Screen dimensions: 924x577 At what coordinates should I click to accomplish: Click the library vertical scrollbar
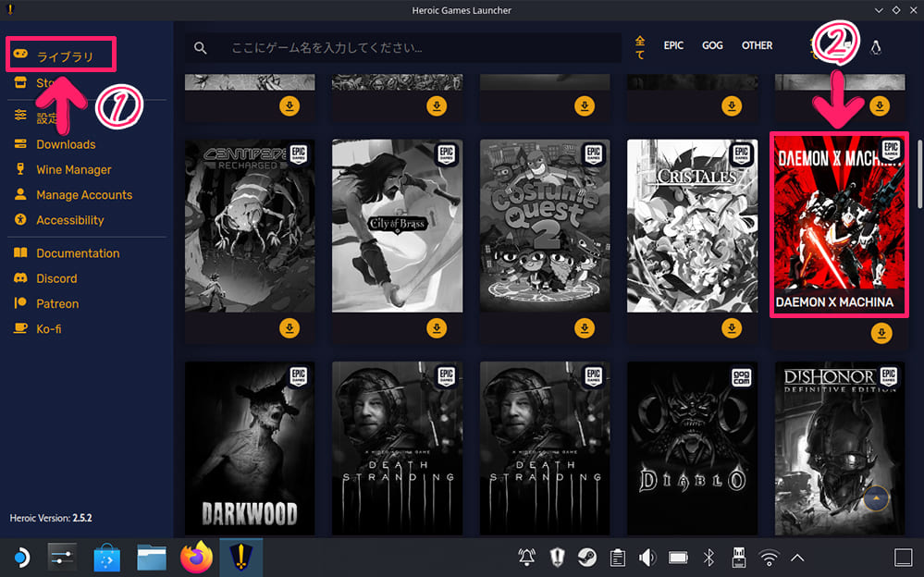click(919, 174)
